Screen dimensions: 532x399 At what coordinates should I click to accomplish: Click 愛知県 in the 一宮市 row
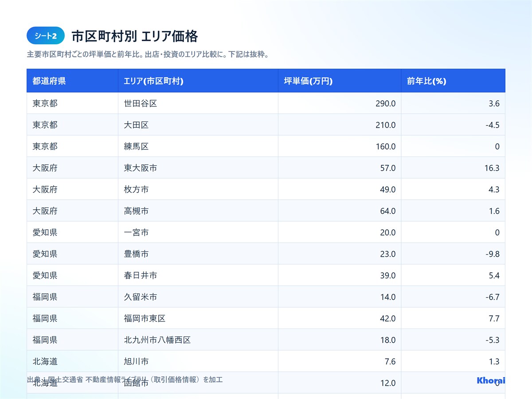[45, 232]
